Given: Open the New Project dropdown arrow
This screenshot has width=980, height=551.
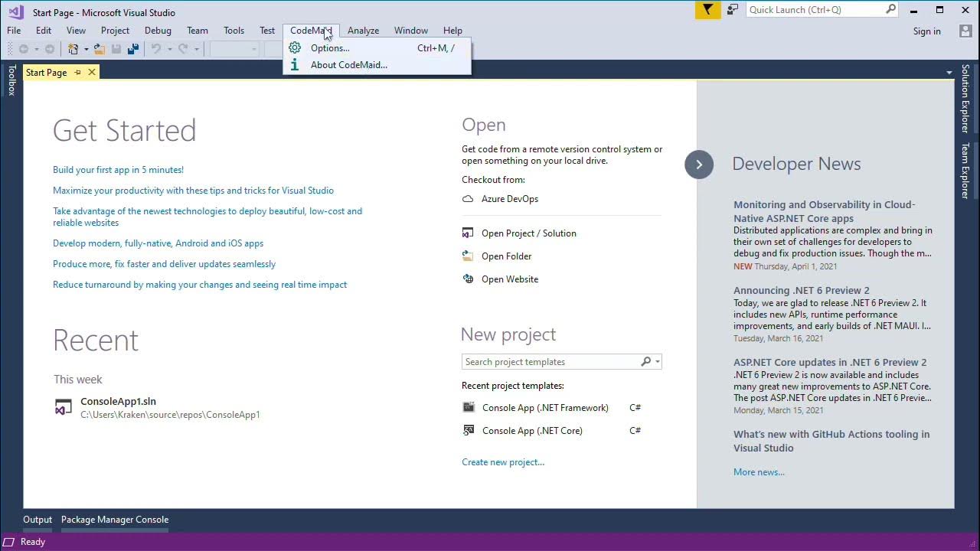Looking at the screenshot, I should tap(86, 49).
